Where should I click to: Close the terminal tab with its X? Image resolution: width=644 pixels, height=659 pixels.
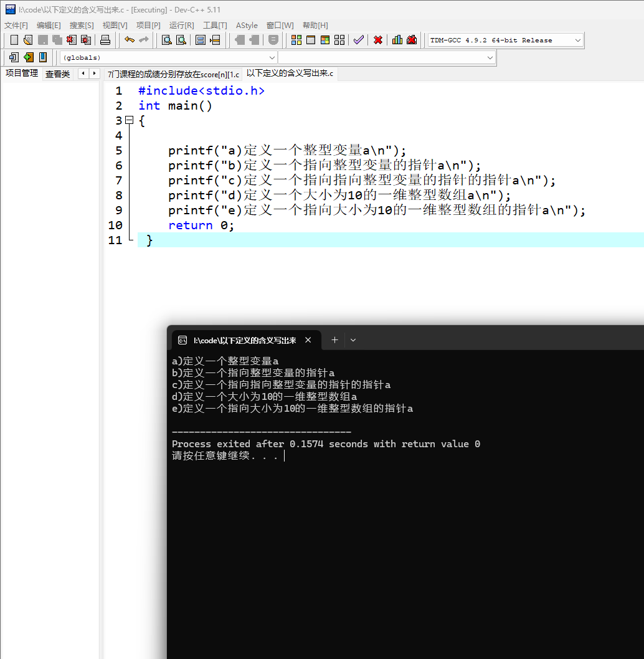pos(308,340)
